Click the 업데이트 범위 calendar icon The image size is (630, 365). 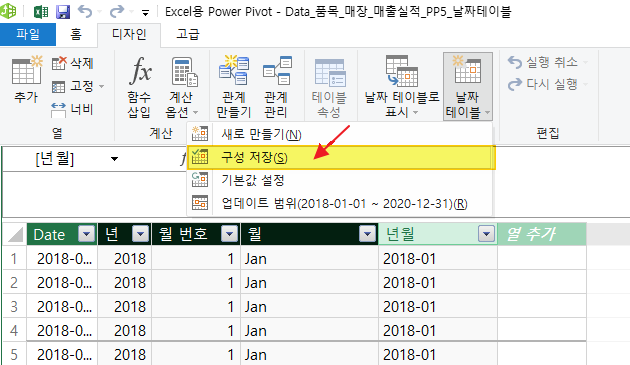200,203
